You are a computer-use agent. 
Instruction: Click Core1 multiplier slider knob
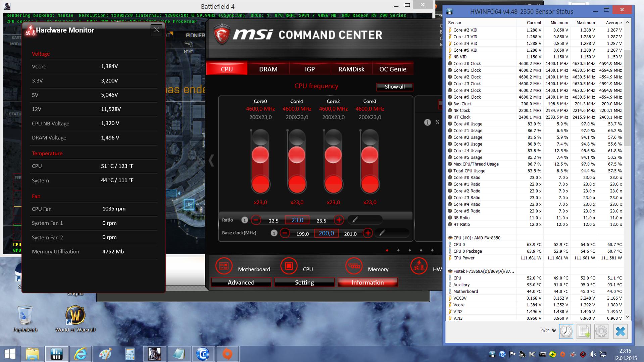297,155
